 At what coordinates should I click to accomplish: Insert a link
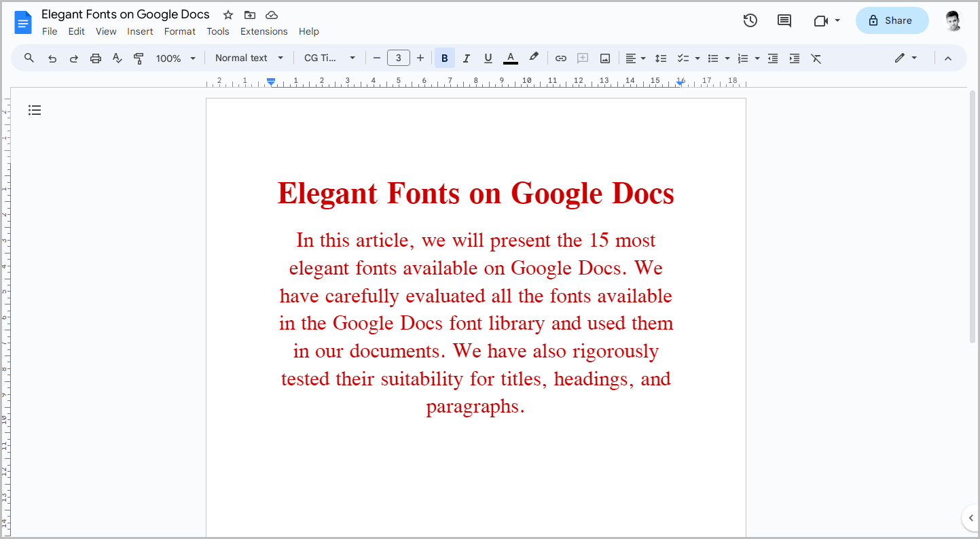click(561, 58)
